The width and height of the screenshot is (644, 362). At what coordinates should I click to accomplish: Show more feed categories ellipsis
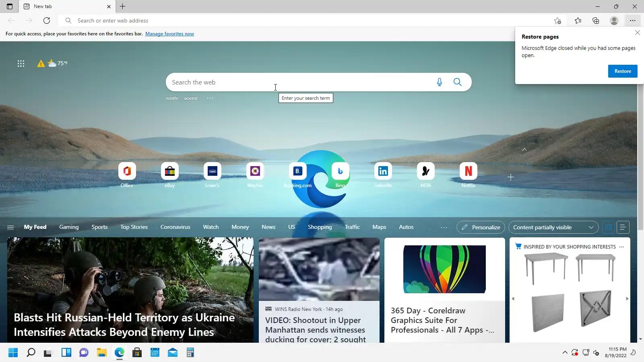(x=444, y=227)
